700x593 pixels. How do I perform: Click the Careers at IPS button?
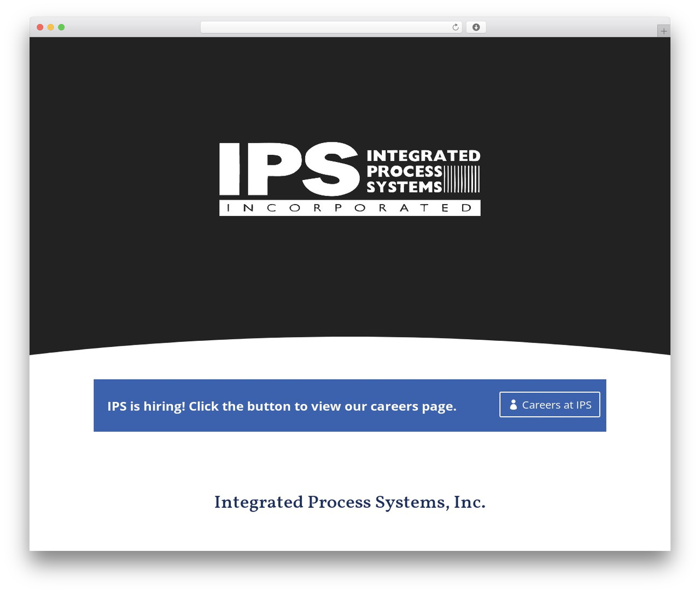coord(550,404)
